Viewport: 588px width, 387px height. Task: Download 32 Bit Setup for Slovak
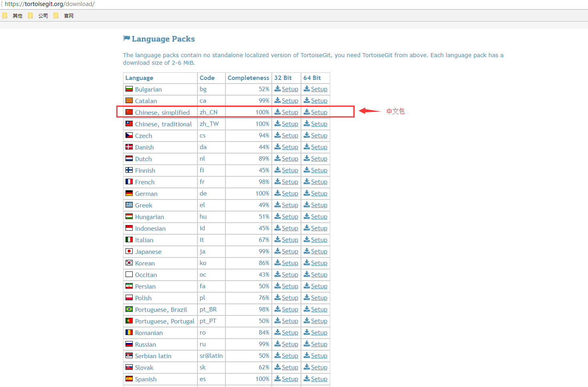(286, 367)
